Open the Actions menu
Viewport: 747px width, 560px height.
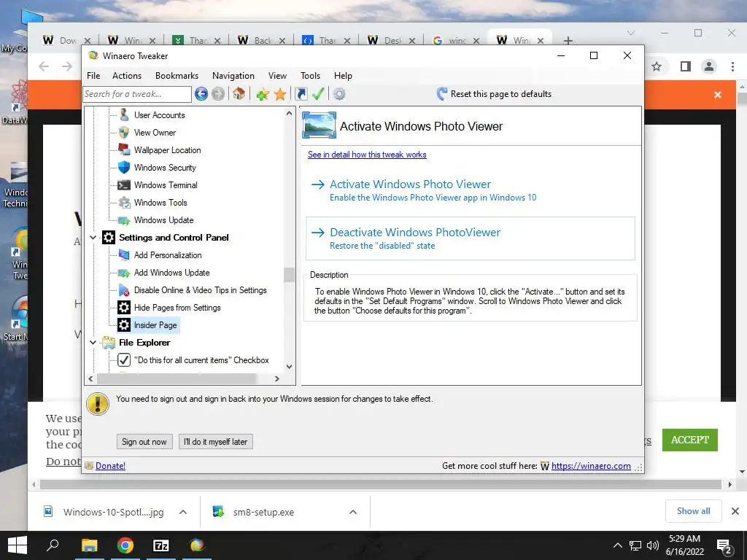coord(127,76)
